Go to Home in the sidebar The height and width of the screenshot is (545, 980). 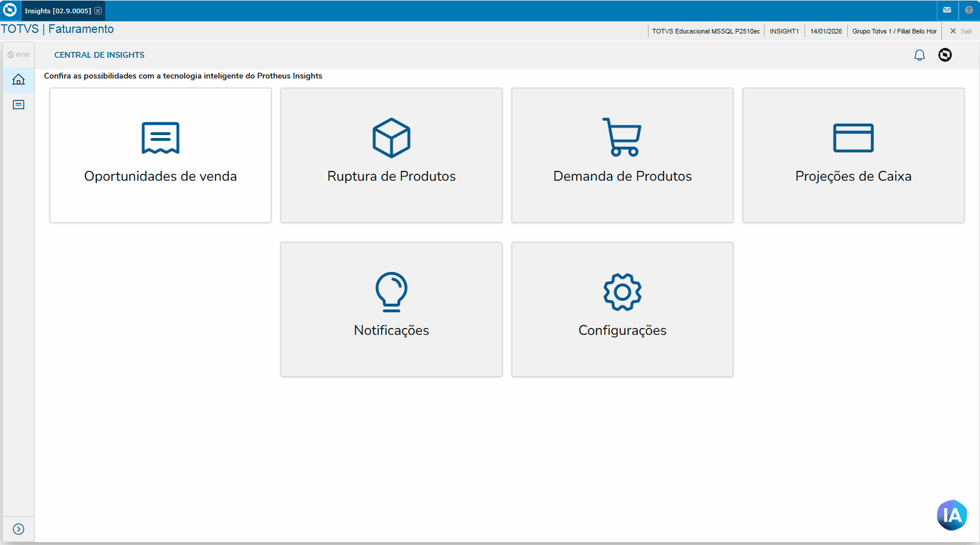coord(18,80)
